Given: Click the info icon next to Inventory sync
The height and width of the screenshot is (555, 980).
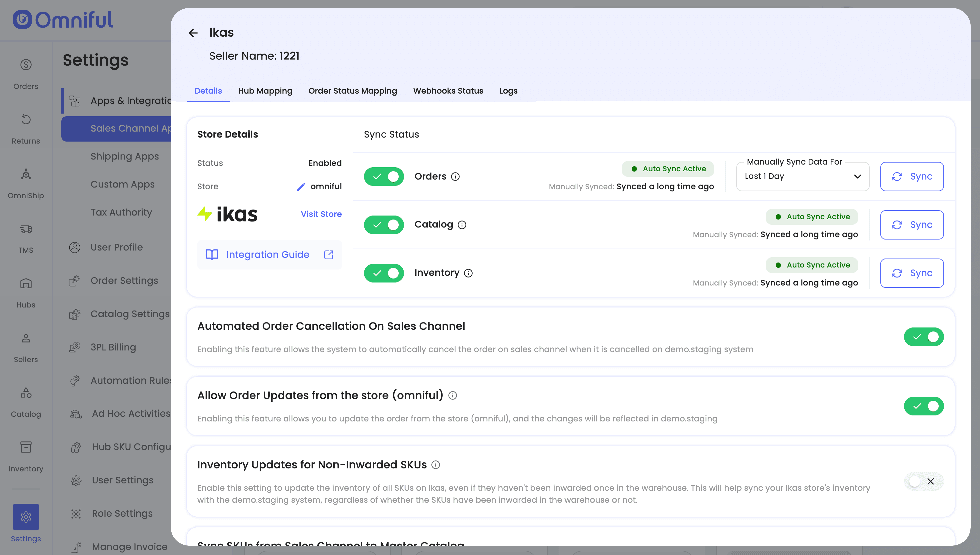Looking at the screenshot, I should click(468, 273).
